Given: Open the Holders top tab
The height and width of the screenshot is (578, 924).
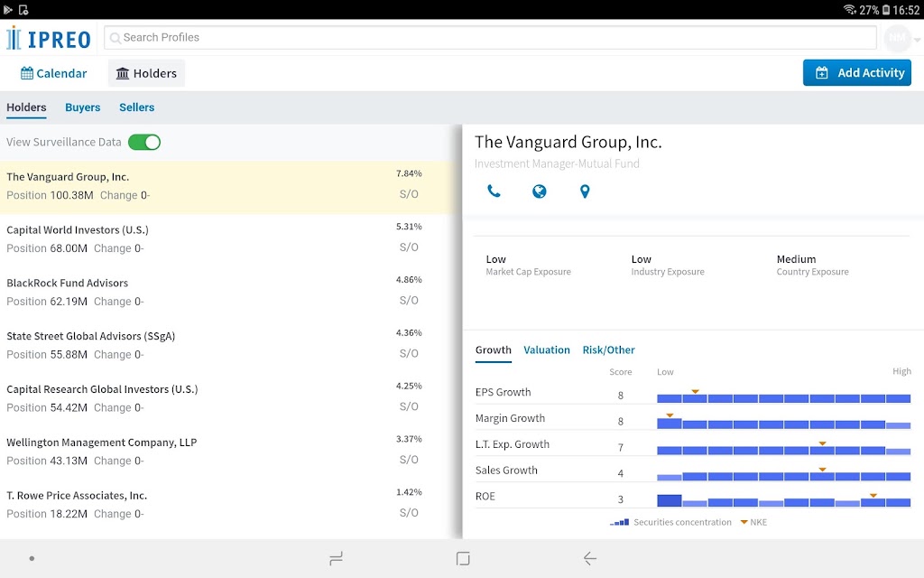Looking at the screenshot, I should point(146,73).
